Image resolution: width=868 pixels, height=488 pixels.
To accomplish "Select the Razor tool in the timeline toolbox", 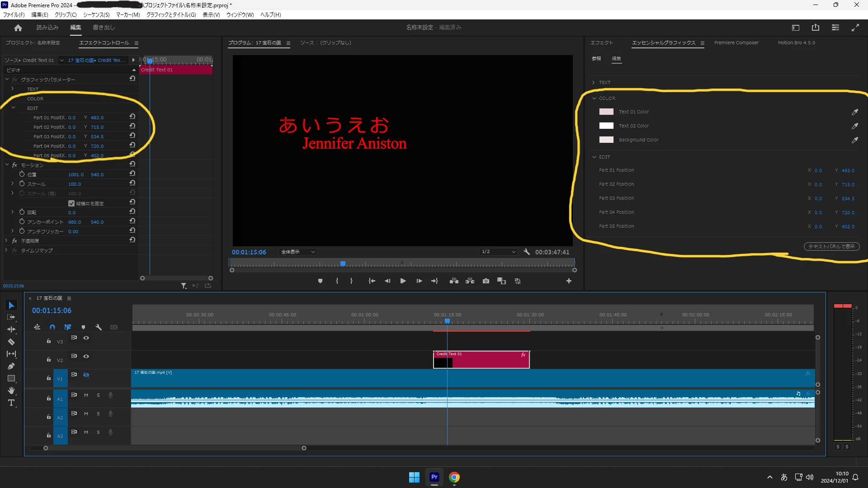I will tap(11, 342).
